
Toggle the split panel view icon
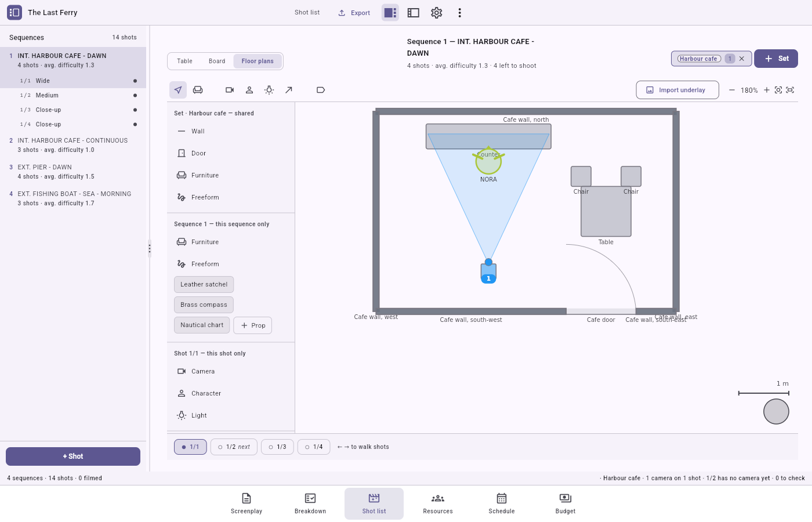point(390,13)
